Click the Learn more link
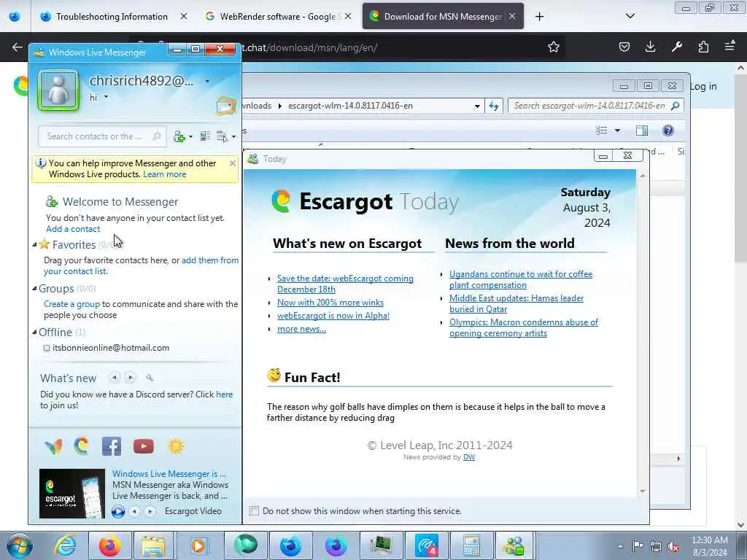 [164, 174]
